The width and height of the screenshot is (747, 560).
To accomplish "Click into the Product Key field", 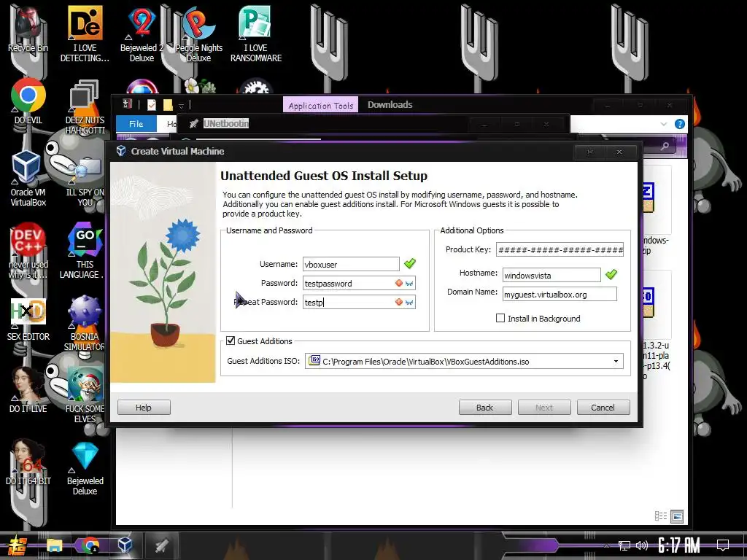I will click(560, 249).
